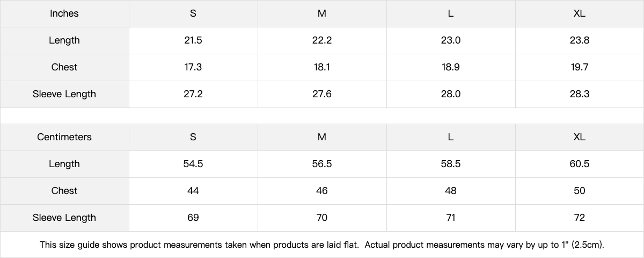Click the size guide disclaimer text
Viewport: 644px width, 258px height.
322,245
